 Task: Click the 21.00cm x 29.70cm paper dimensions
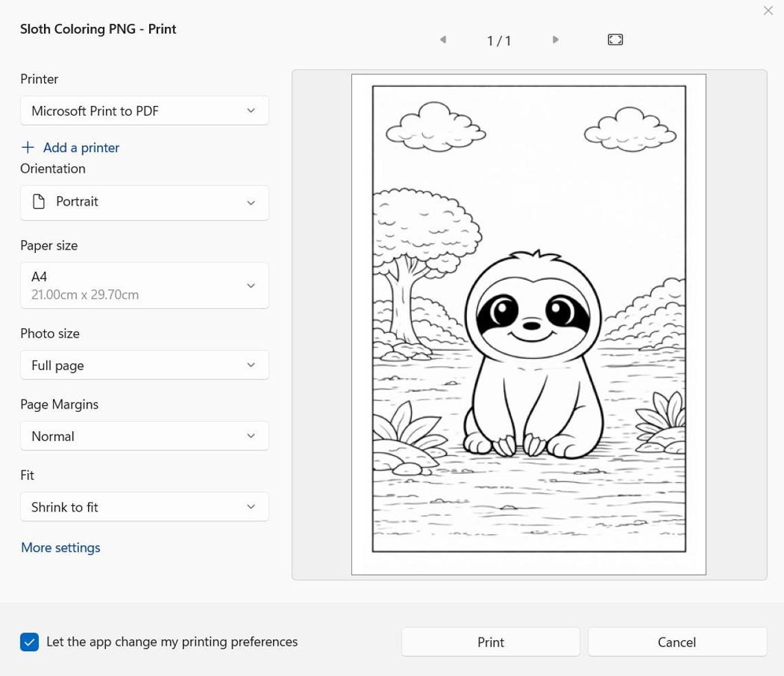pos(85,294)
